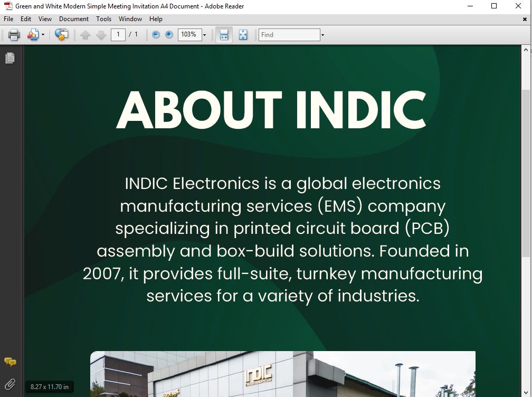Image resolution: width=532 pixels, height=397 pixels.
Task: Click the web conference globe icon
Action: pyautogui.click(x=61, y=35)
